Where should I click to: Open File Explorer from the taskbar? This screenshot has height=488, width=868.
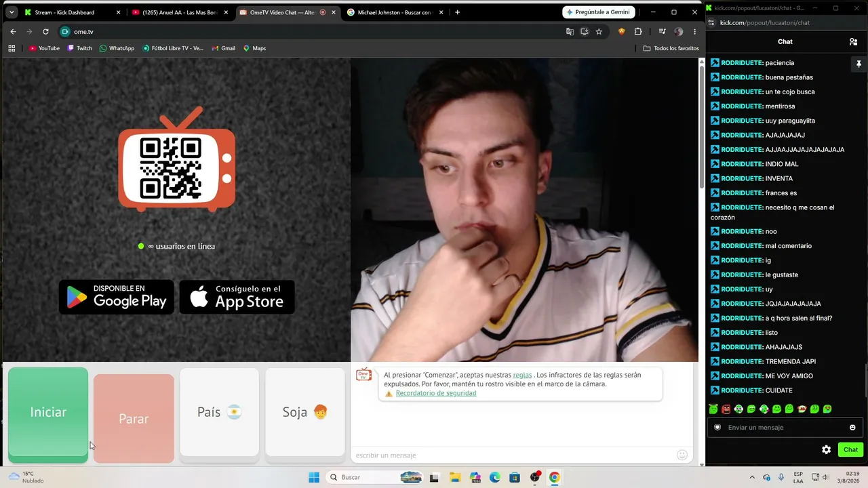455,477
